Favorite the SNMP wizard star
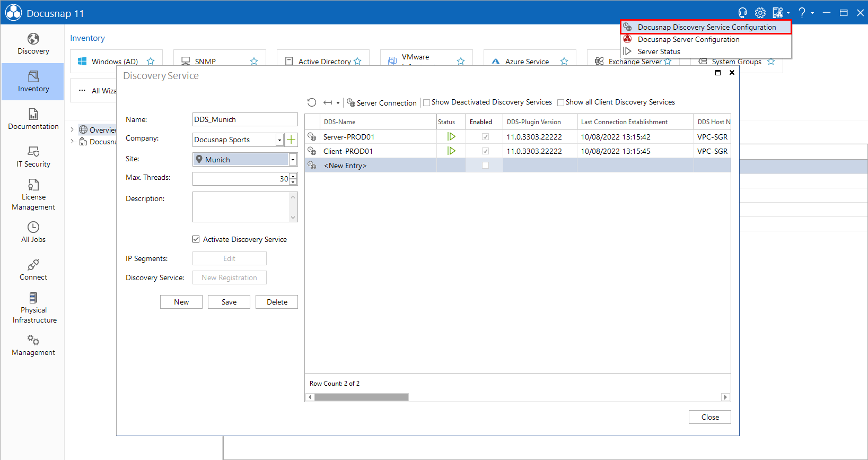Image resolution: width=868 pixels, height=460 pixels. click(254, 62)
